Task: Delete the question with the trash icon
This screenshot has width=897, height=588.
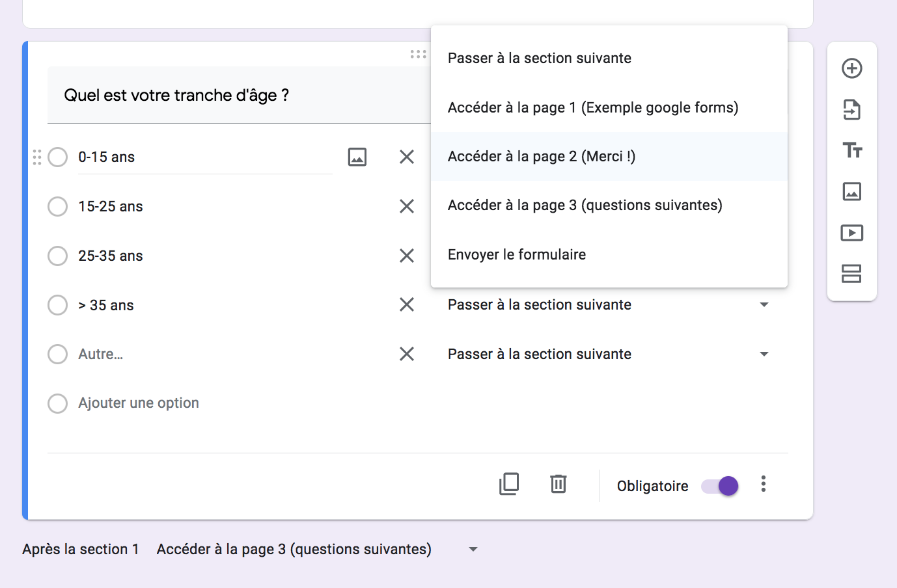Action: [559, 484]
